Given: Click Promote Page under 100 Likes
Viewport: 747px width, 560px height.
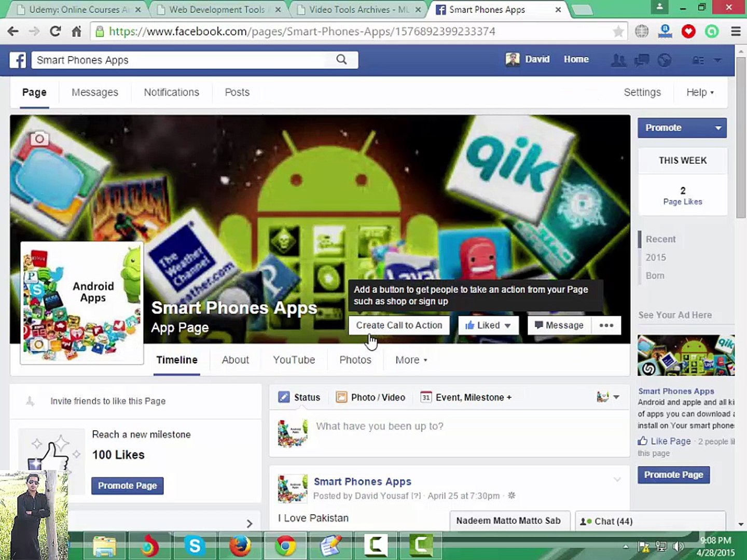Looking at the screenshot, I should [x=128, y=486].
